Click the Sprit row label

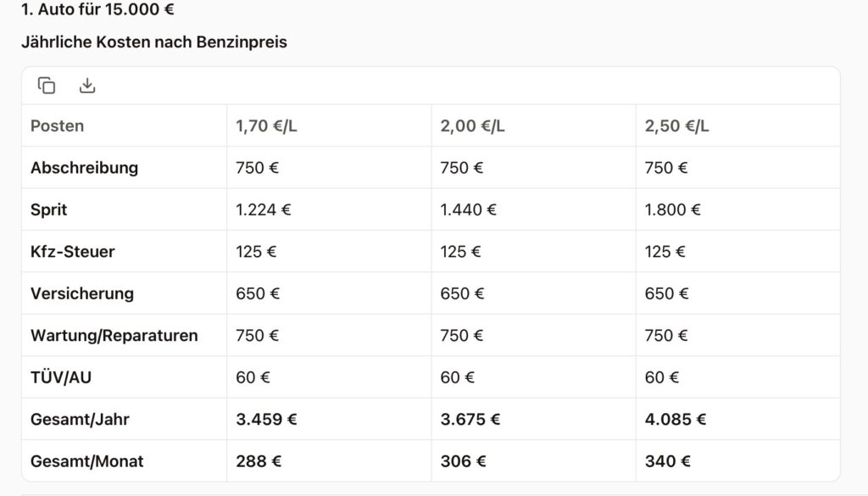[49, 209]
